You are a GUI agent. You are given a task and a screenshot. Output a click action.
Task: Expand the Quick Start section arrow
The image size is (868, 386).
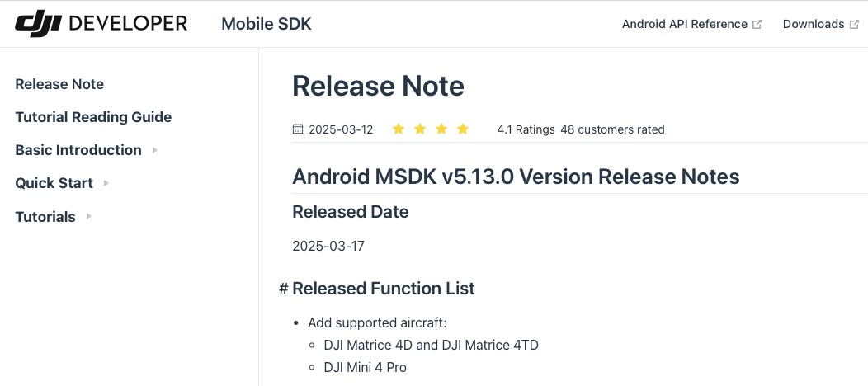click(x=106, y=183)
